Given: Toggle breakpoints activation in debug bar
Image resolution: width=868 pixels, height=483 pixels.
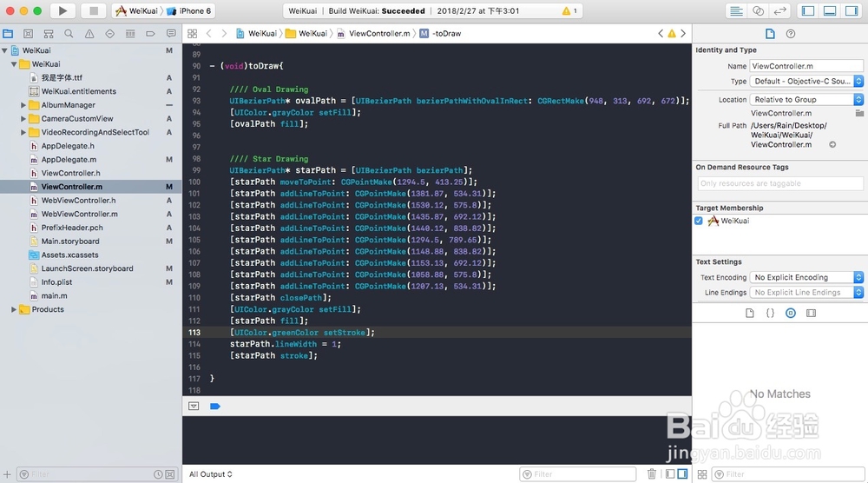Looking at the screenshot, I should [215, 407].
